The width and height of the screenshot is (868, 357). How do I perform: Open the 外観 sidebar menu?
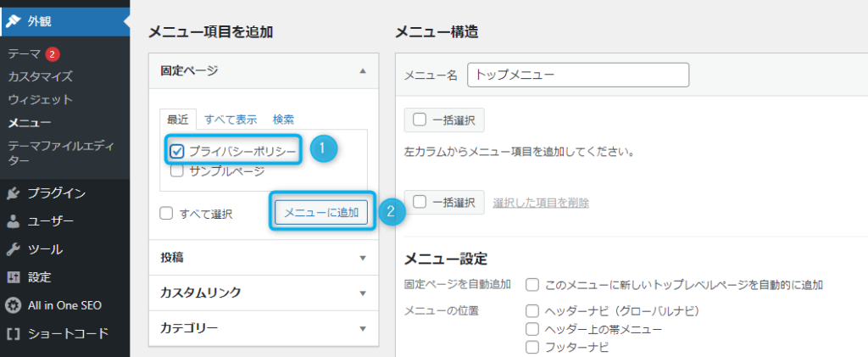pyautogui.click(x=64, y=21)
